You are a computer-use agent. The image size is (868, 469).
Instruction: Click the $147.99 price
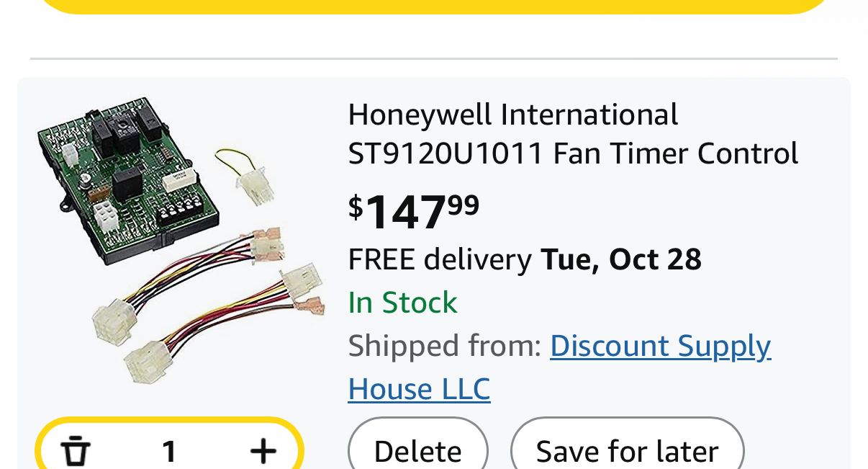(x=414, y=210)
